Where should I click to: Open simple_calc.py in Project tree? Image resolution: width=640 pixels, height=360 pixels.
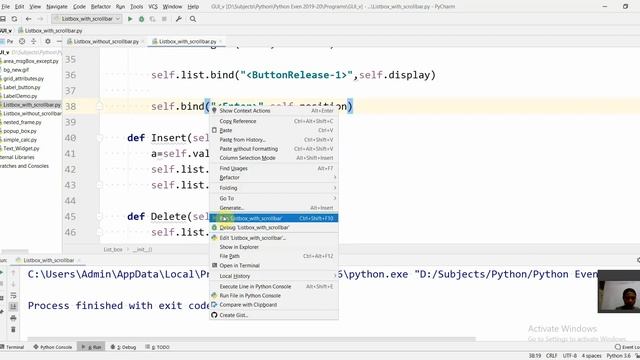click(20, 140)
